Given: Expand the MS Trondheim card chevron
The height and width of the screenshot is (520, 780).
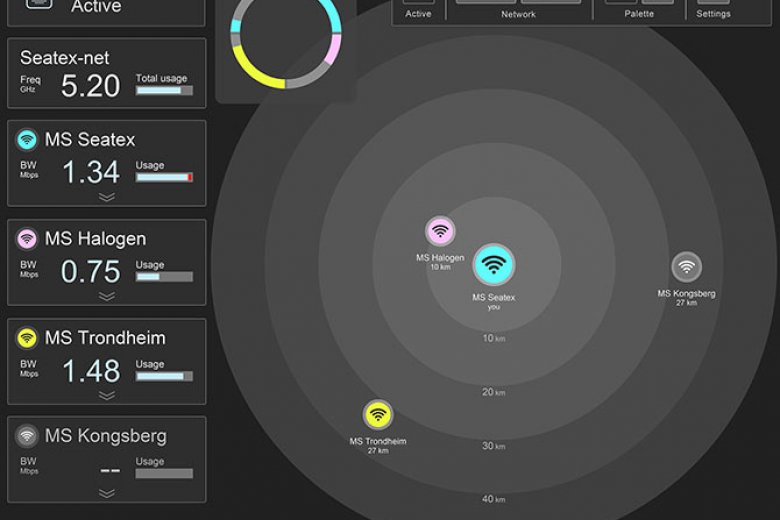Looking at the screenshot, I should point(107,395).
